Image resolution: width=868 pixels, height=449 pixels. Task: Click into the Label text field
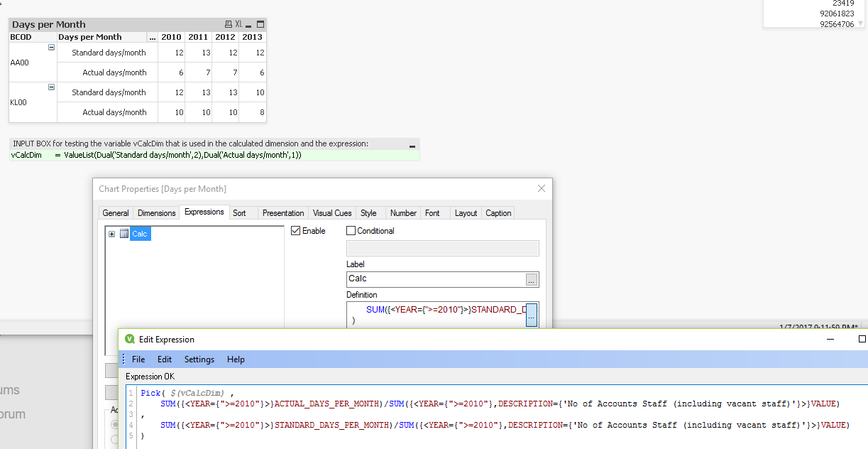tap(436, 279)
